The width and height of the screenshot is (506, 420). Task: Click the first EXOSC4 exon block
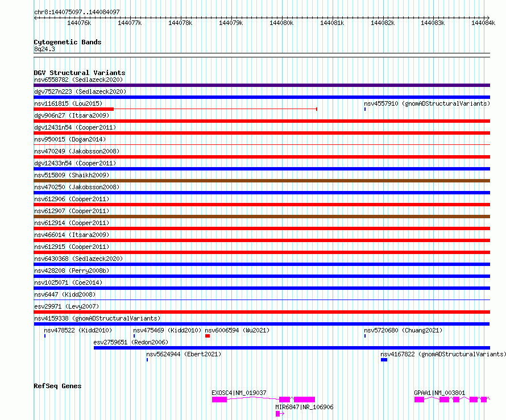click(219, 400)
